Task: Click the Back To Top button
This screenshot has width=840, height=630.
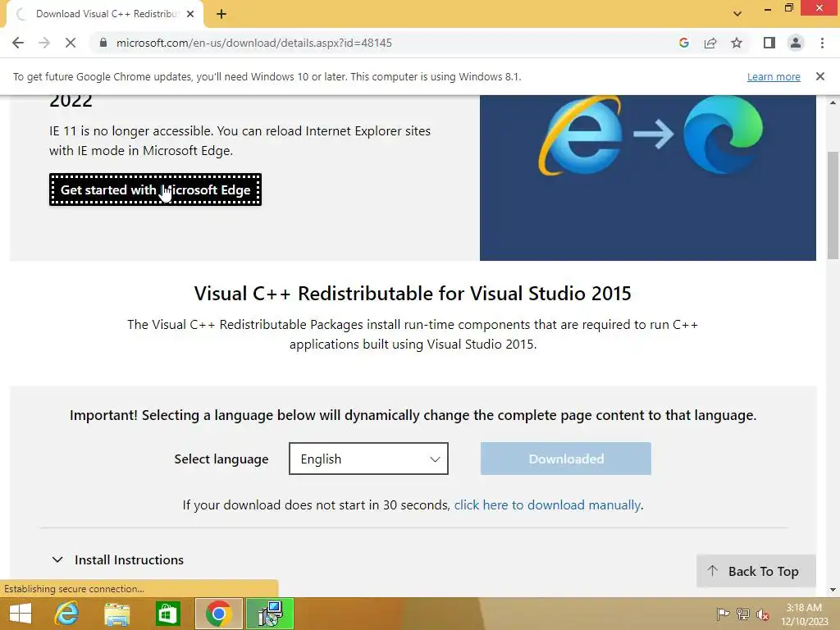Action: pos(756,571)
